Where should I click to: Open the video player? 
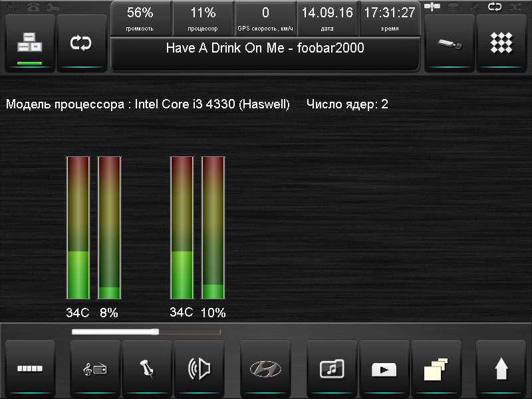pos(384,368)
